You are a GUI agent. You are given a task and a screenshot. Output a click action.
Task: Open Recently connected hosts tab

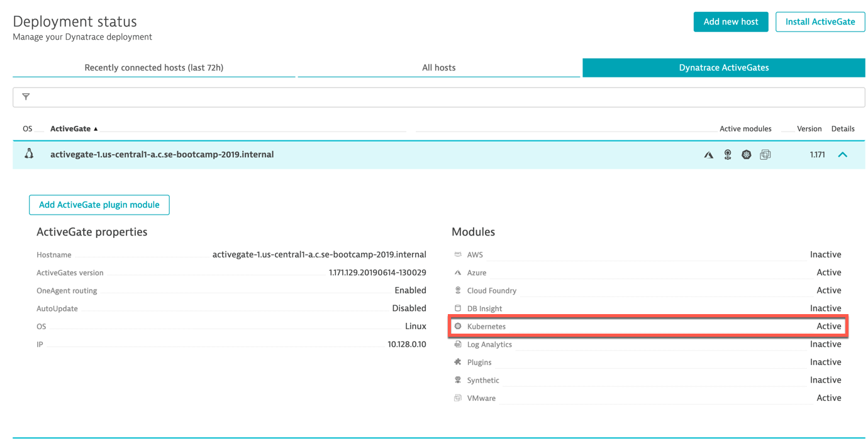(154, 67)
